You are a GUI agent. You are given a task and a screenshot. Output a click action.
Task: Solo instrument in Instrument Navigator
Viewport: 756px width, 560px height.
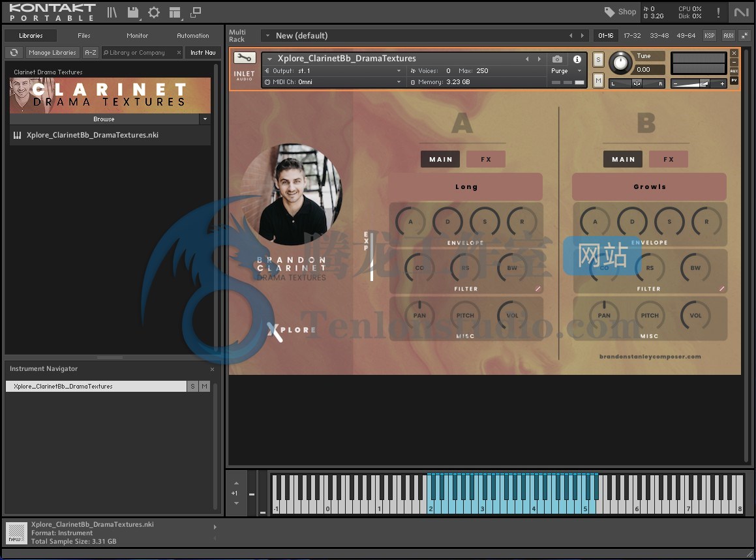click(x=192, y=386)
